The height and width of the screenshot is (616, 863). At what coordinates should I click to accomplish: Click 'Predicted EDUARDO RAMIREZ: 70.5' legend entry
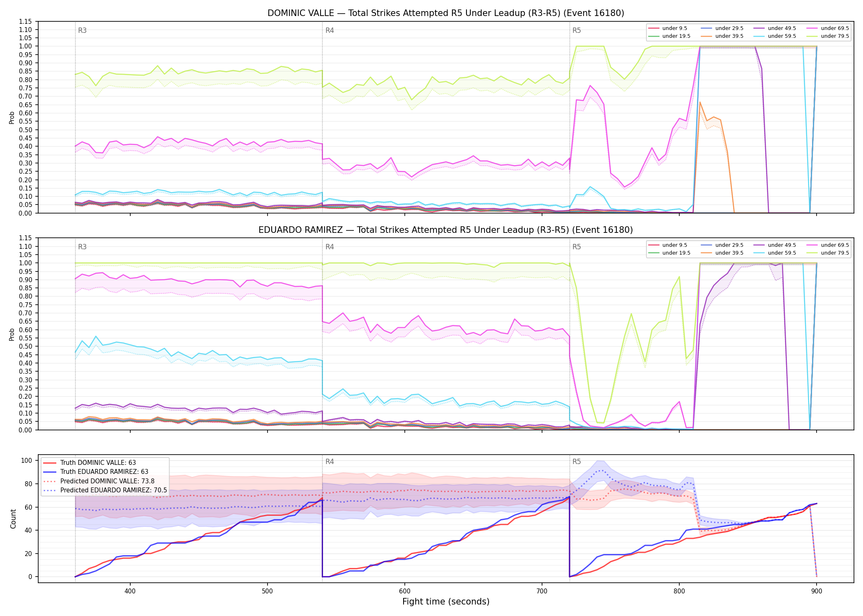105,490
